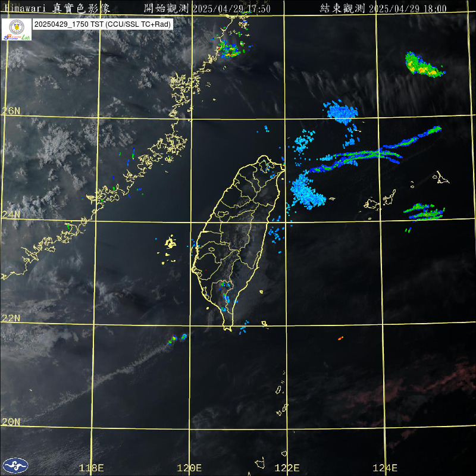This screenshot has height=476, width=476.
Task: Click the 24N latitude label
Action: pyautogui.click(x=11, y=215)
